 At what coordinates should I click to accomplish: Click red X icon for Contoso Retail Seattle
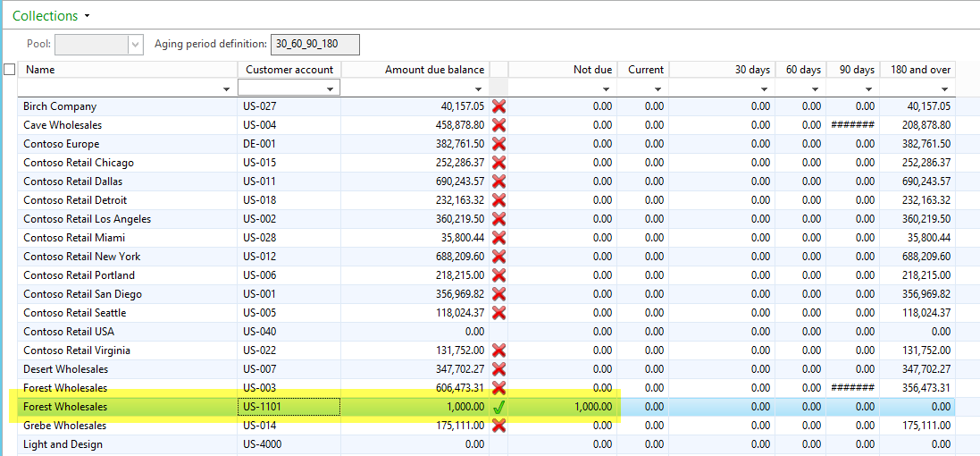(499, 313)
